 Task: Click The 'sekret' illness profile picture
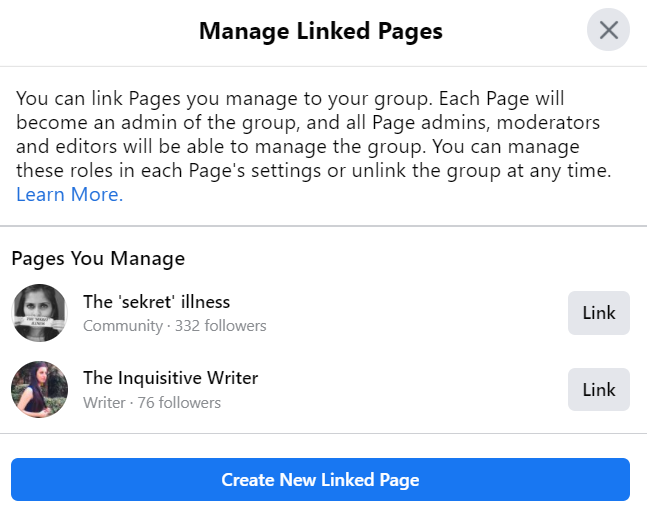point(39,313)
